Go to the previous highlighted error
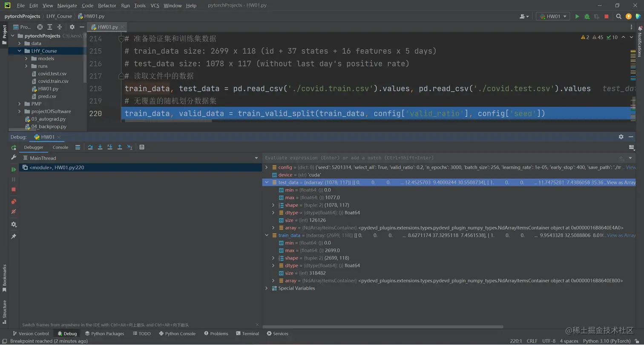Image resolution: width=644 pixels, height=345 pixels. (624, 38)
